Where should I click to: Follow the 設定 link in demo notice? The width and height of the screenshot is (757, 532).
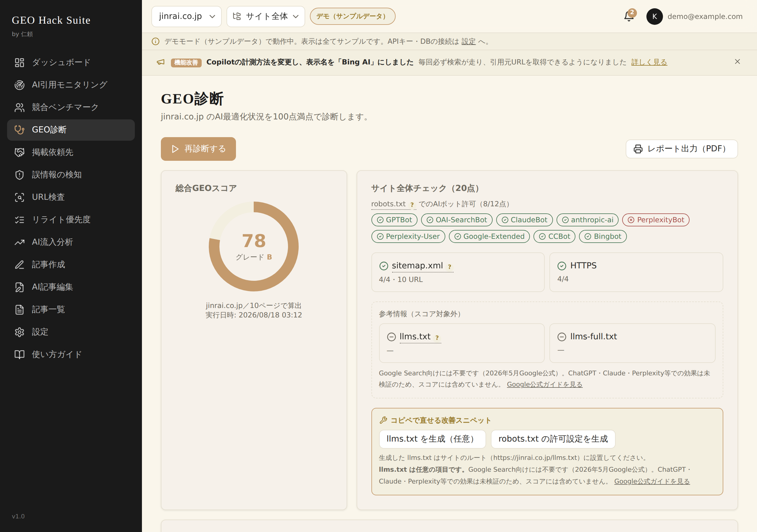coord(468,42)
